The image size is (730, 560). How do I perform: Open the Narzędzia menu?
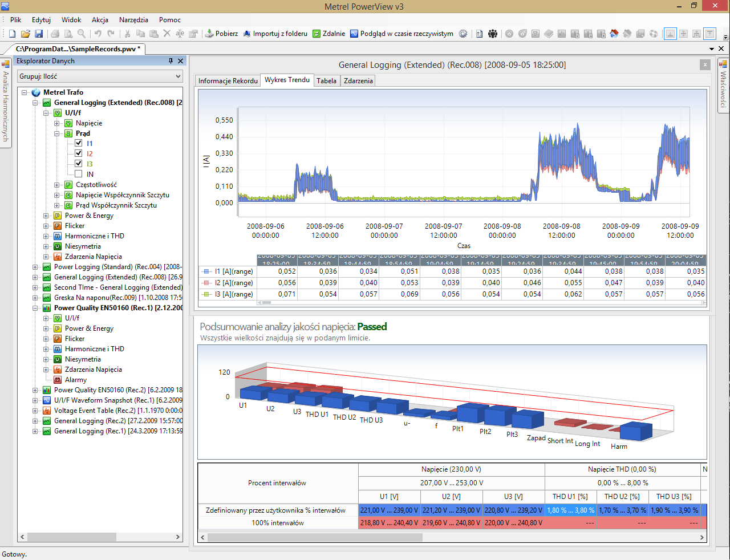coord(133,19)
